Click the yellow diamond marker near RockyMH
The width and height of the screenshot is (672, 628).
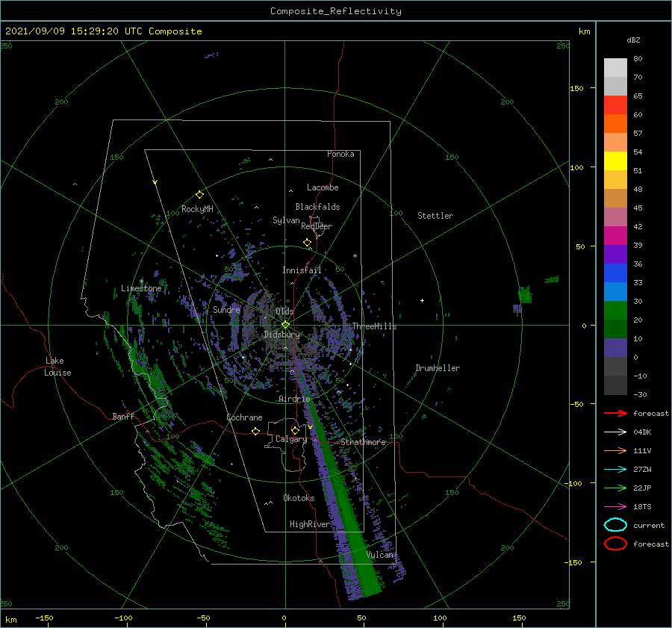tap(199, 195)
